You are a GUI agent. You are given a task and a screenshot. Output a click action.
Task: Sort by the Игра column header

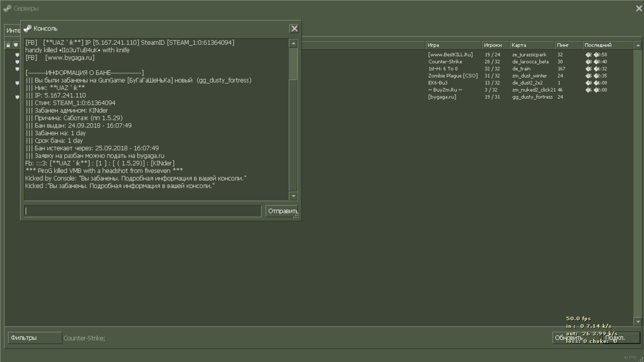(x=453, y=45)
